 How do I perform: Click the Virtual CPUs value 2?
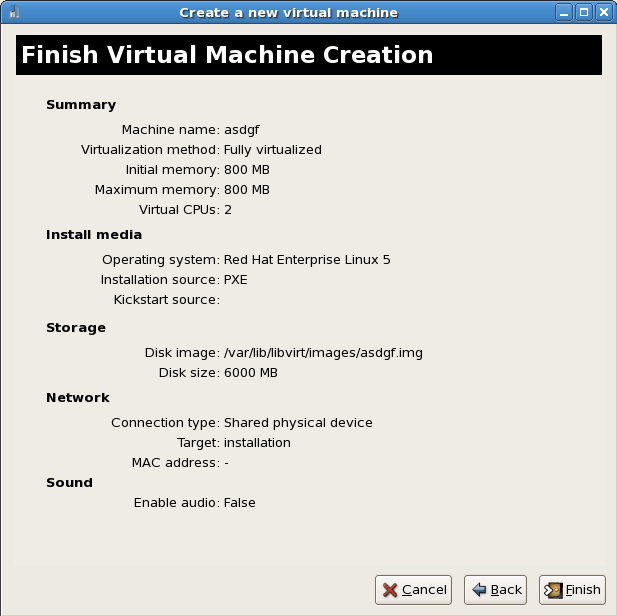[x=228, y=209]
